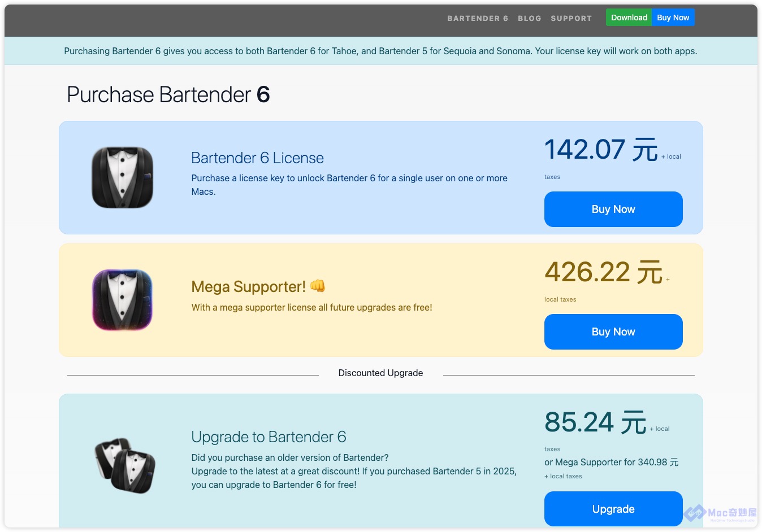This screenshot has width=762, height=532.
Task: Open the SUPPORT nav item
Action: (571, 18)
